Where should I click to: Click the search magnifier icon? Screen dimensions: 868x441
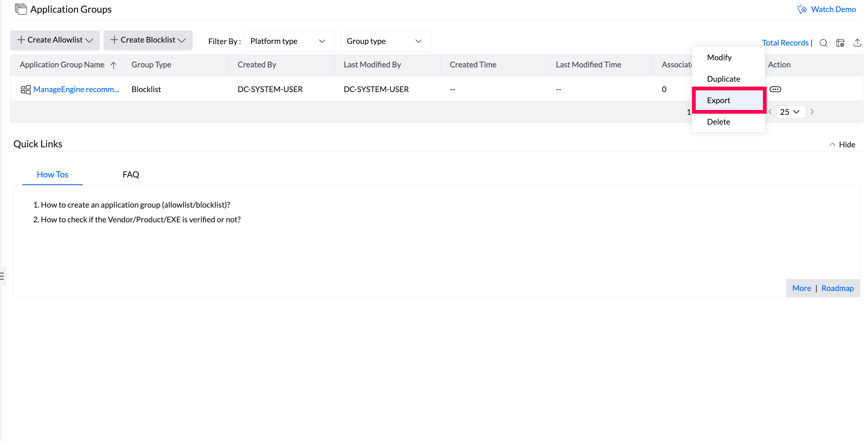tap(823, 43)
